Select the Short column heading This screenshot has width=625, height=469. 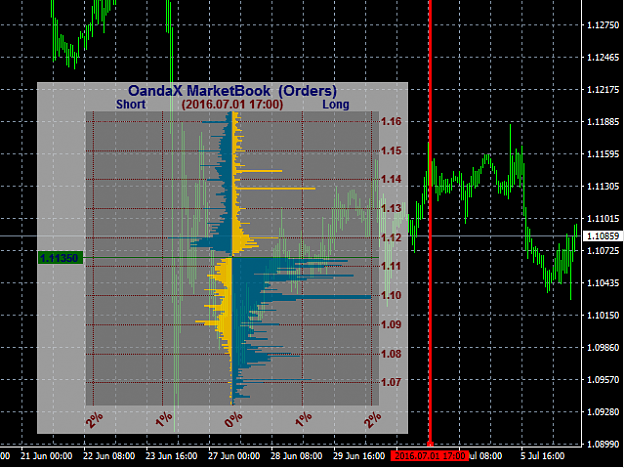131,104
